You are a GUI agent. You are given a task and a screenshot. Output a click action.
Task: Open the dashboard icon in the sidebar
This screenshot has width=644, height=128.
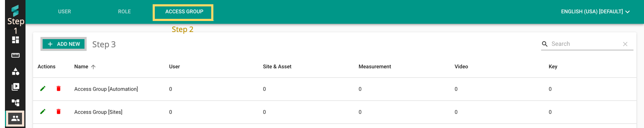[15, 40]
